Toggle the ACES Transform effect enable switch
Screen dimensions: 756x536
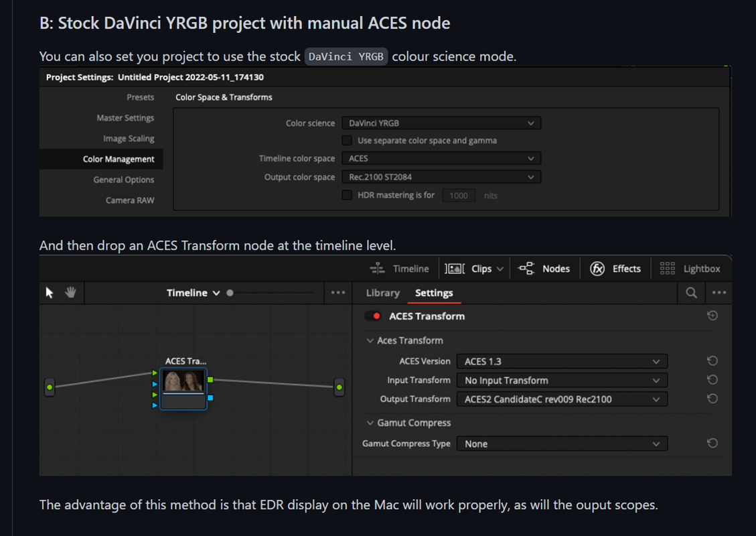pos(373,316)
